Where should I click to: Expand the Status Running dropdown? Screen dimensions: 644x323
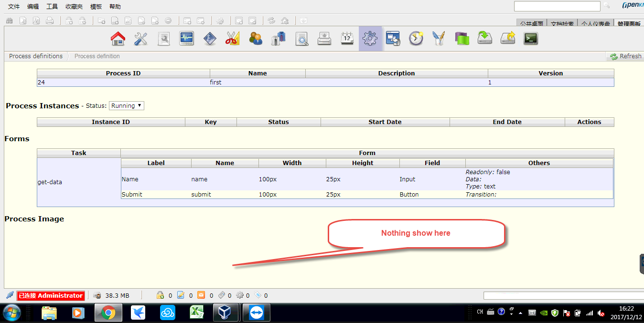click(127, 106)
